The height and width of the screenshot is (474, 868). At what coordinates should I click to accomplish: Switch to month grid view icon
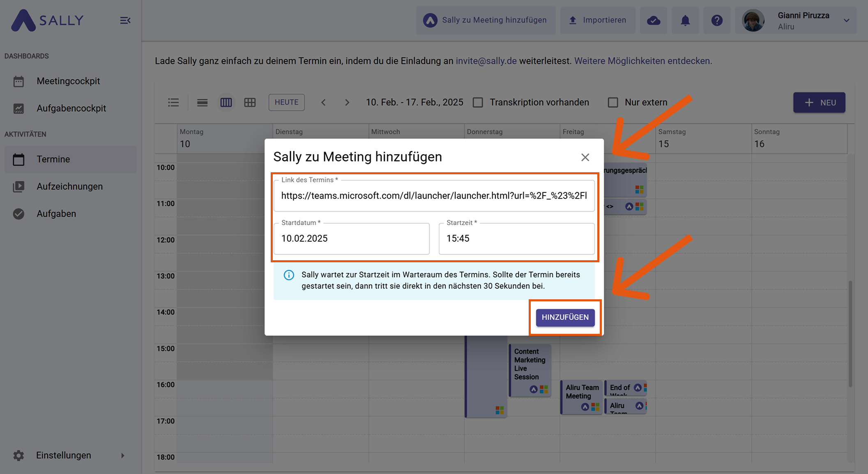[250, 102]
